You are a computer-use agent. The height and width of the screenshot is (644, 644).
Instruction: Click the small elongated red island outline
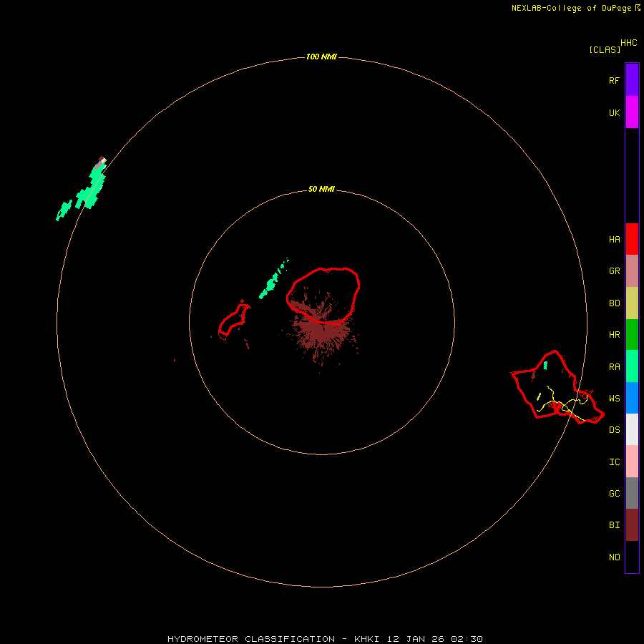click(234, 321)
